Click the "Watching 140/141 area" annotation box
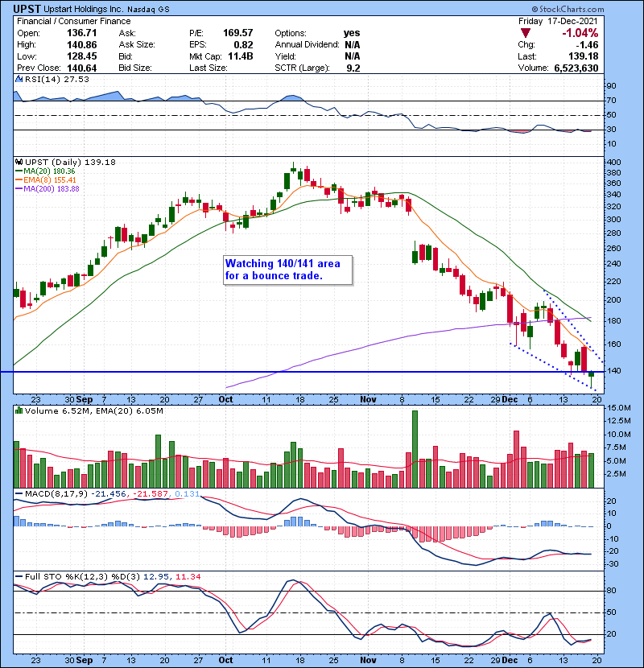 click(287, 270)
